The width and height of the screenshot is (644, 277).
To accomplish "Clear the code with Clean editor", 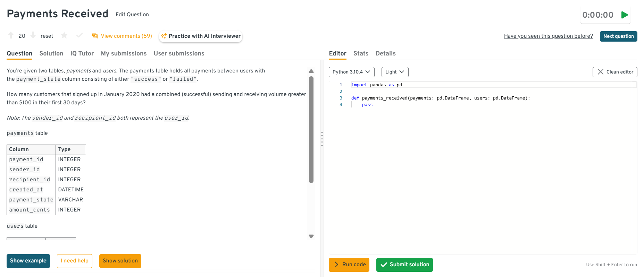I will (614, 72).
